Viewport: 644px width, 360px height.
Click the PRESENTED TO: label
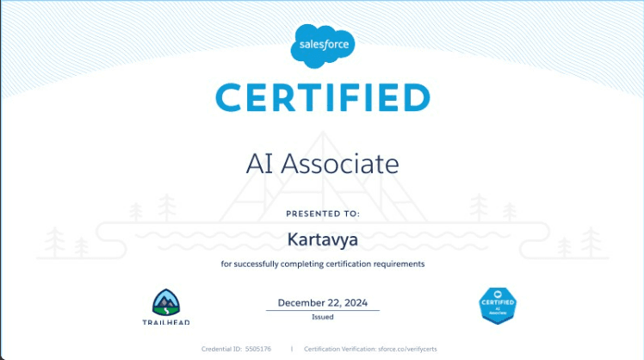323,214
